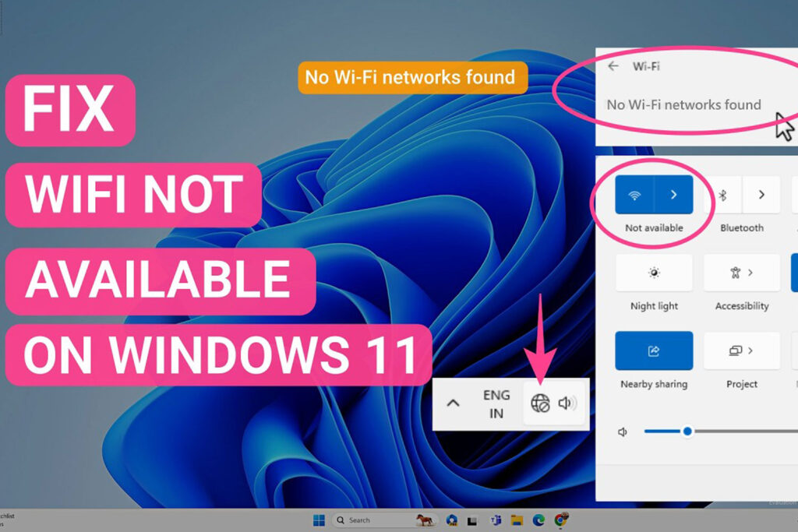Toggle the Wi-Fi quick setting button
The width and height of the screenshot is (798, 532).
634,195
